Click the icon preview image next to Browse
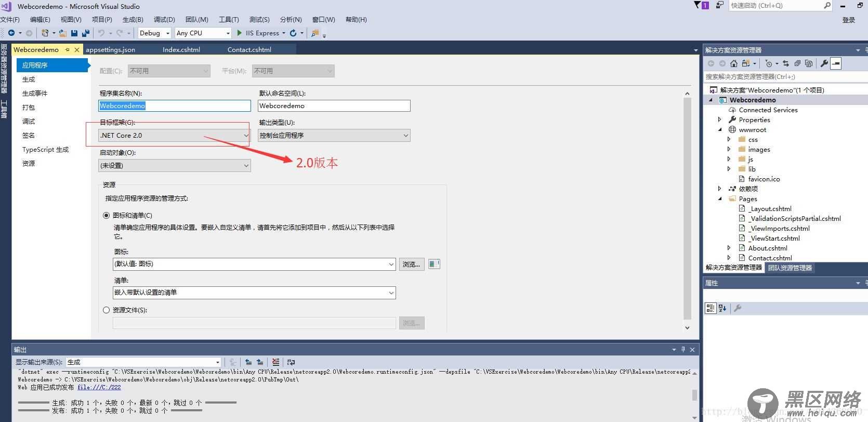This screenshot has height=422, width=868. click(x=434, y=264)
